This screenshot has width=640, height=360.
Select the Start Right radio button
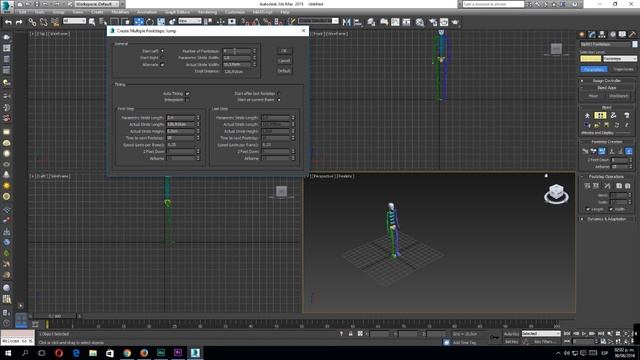162,58
